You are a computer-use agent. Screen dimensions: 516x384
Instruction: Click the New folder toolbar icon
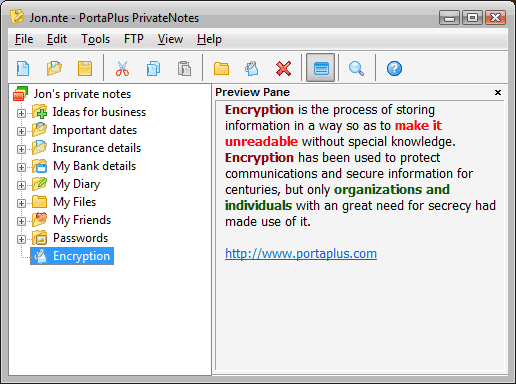[x=221, y=68]
